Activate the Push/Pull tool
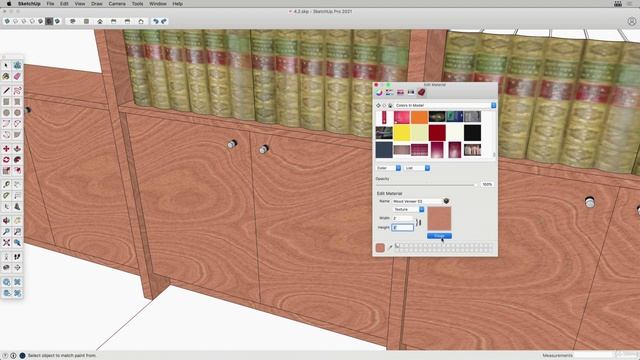 (17, 149)
